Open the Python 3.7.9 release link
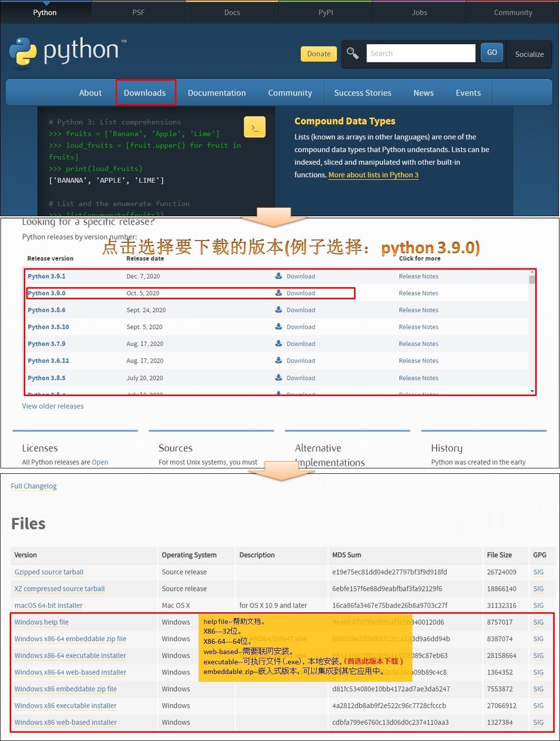Viewport: 560px width, 741px height. pos(47,344)
